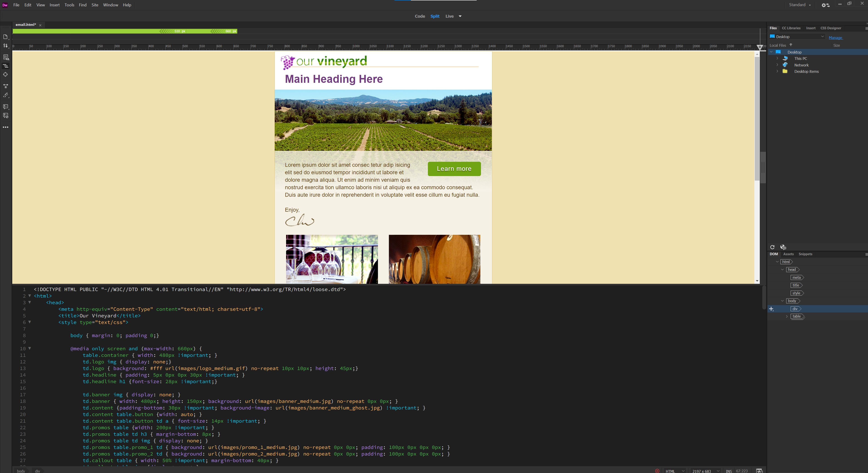
Task: Open Standard workspace dropdown
Action: click(x=800, y=5)
